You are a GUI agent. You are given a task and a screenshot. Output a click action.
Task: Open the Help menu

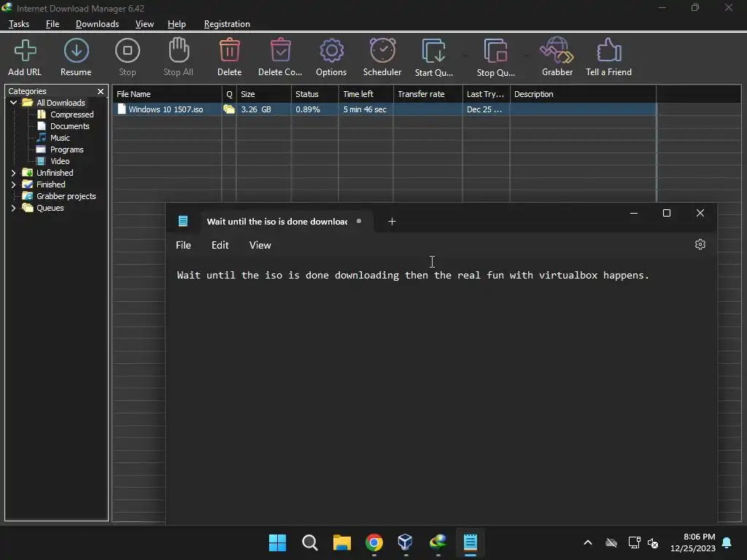click(x=177, y=24)
